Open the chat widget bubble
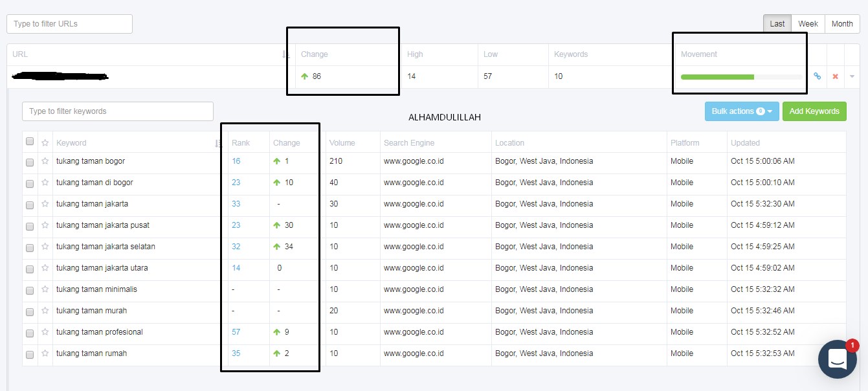The width and height of the screenshot is (868, 391). click(x=837, y=359)
